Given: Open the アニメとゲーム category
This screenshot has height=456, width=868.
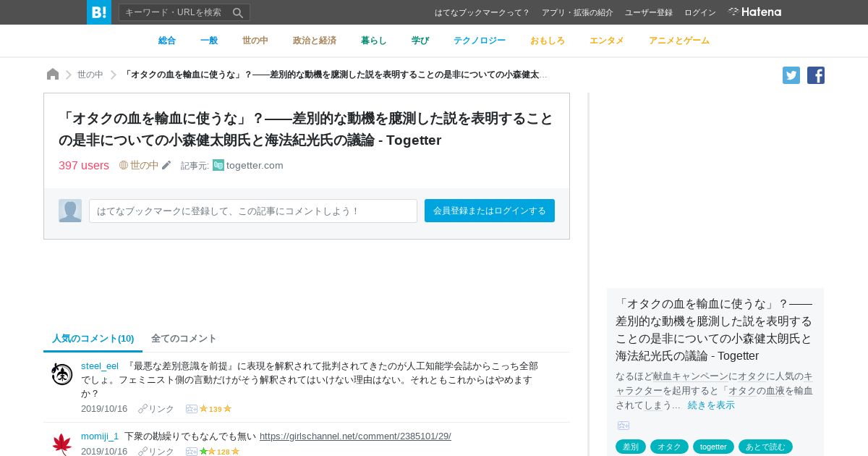Looking at the screenshot, I should [679, 41].
